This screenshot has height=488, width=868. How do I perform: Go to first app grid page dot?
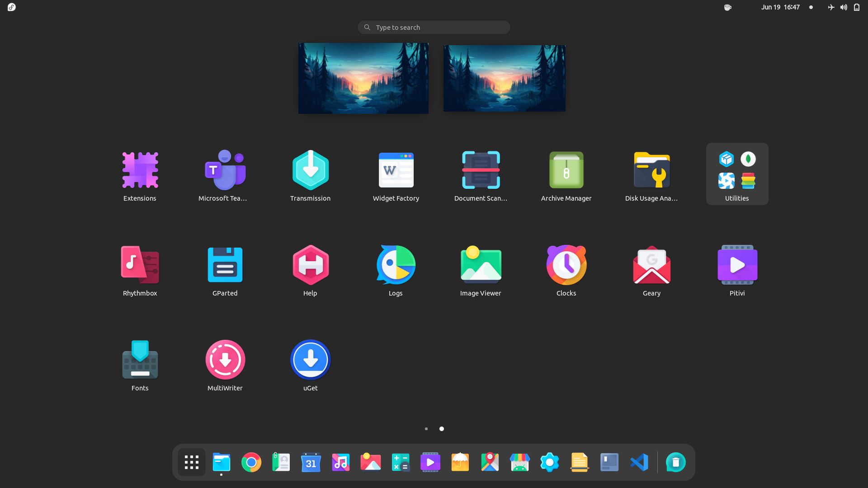(x=426, y=429)
